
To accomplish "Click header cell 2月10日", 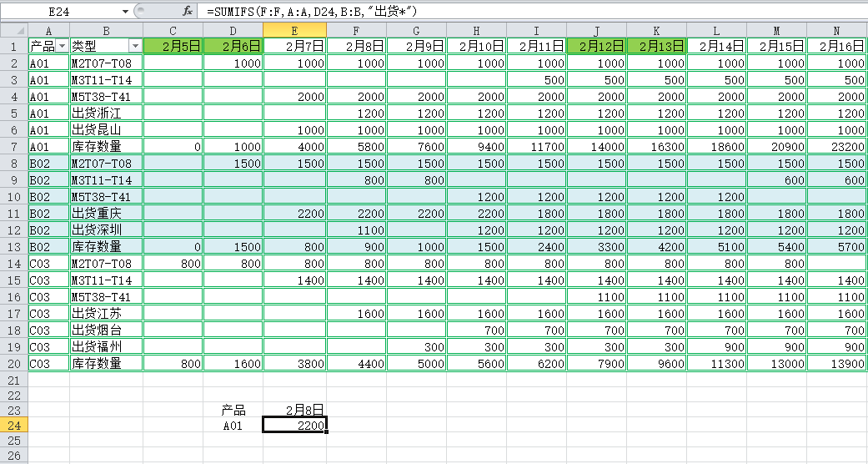I will [x=477, y=46].
